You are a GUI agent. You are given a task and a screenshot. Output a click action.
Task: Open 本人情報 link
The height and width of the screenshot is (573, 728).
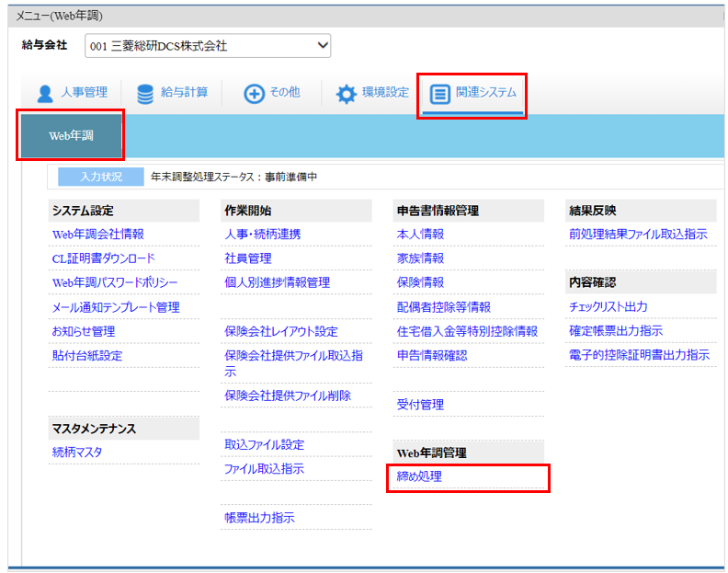pos(421,235)
